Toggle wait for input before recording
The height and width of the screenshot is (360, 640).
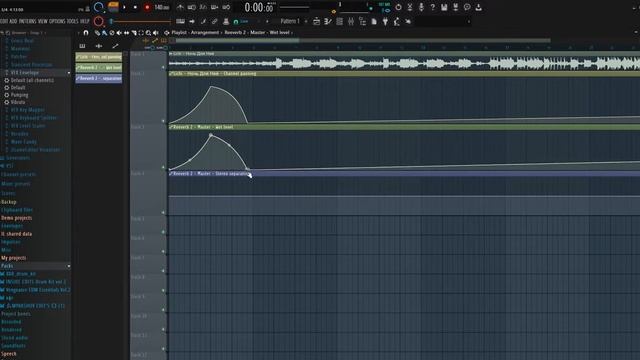[191, 7]
